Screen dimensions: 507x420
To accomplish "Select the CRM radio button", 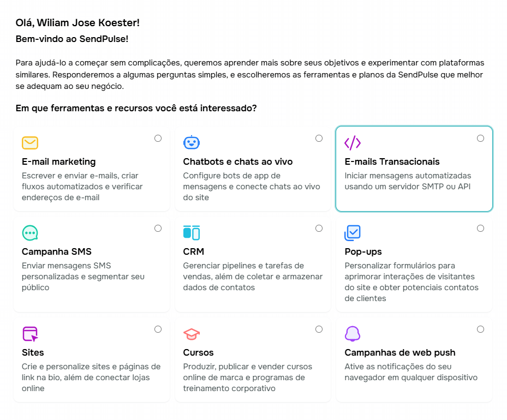I will (319, 229).
